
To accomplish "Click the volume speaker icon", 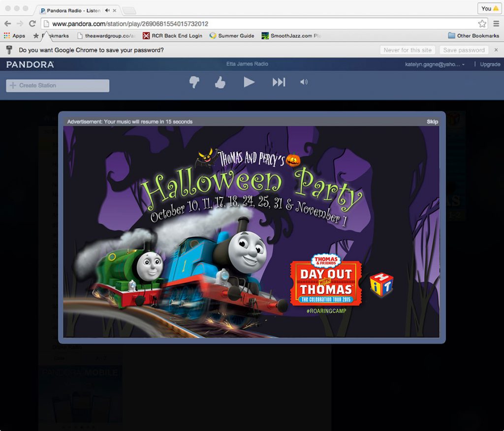I will tap(304, 82).
